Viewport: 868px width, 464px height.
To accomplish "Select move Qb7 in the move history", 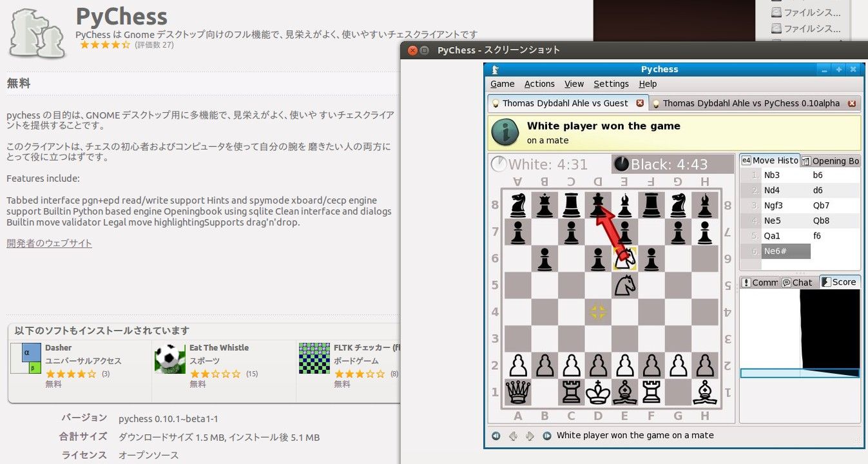I will 821,206.
